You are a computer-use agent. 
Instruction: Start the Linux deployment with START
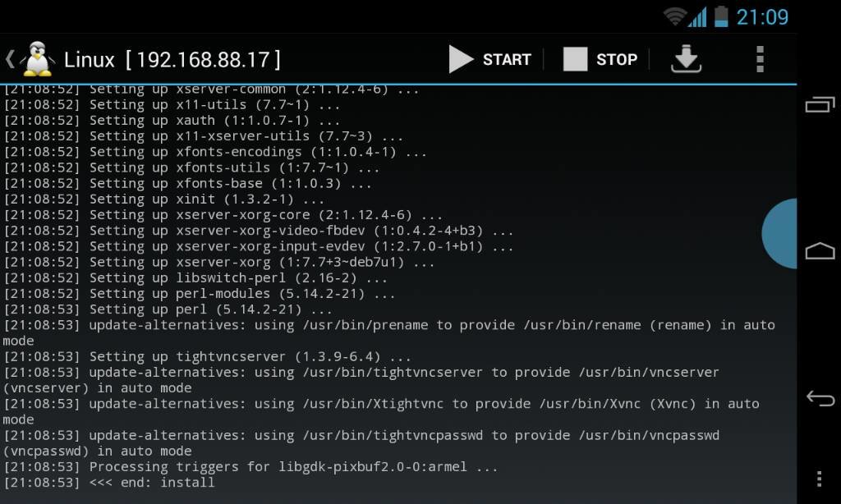tap(490, 59)
